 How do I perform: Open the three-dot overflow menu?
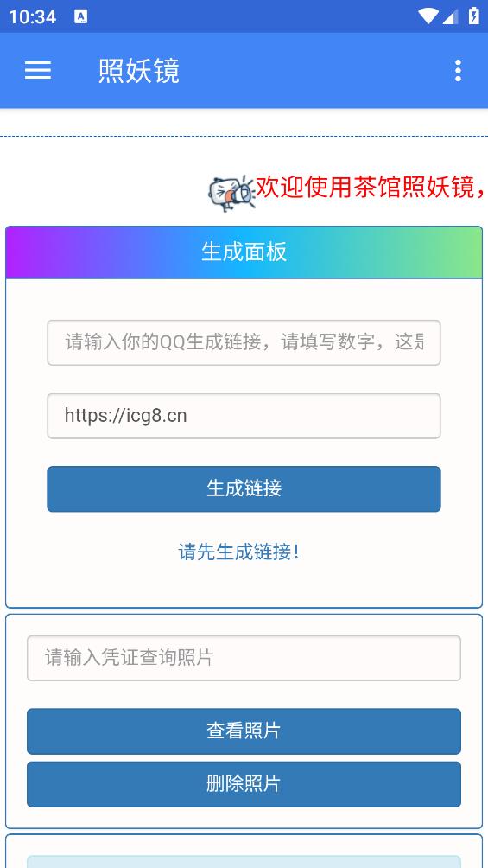click(458, 71)
